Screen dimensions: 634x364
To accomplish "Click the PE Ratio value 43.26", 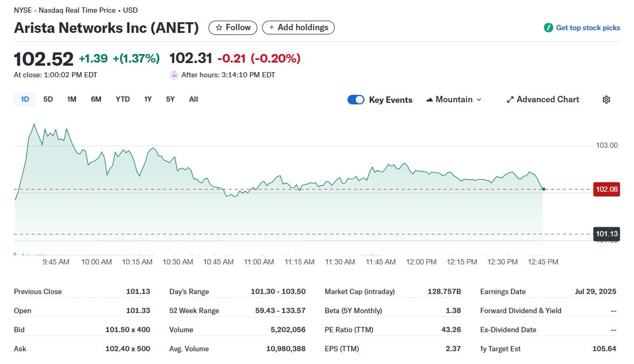I will (451, 330).
